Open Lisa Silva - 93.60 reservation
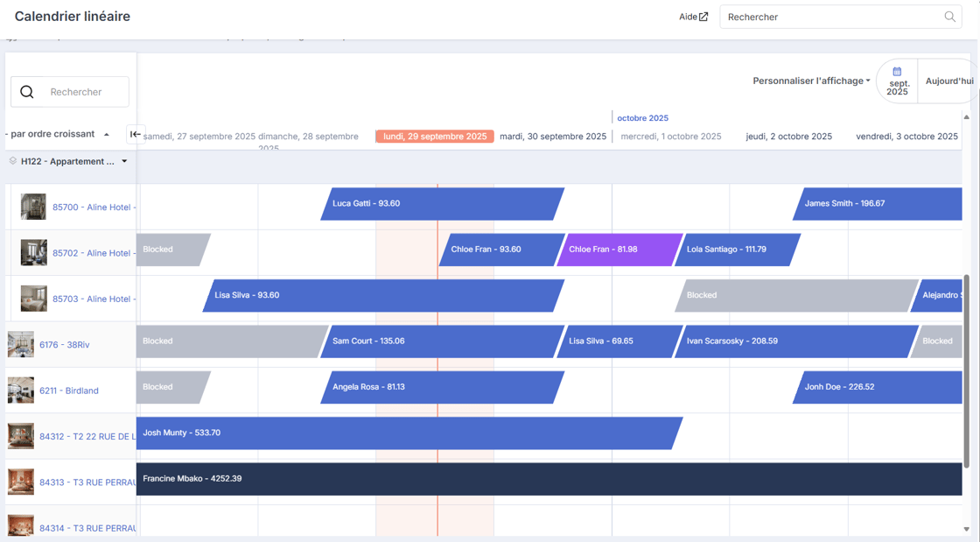 (383, 295)
